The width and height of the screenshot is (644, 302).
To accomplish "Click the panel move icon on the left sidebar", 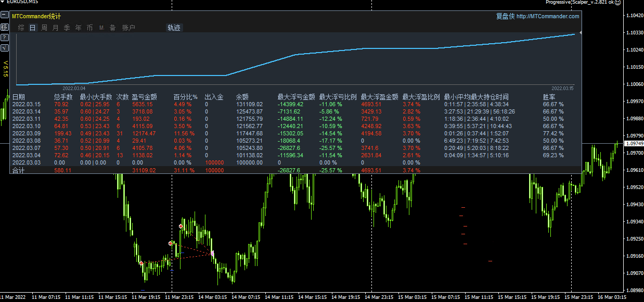I will click(4, 27).
